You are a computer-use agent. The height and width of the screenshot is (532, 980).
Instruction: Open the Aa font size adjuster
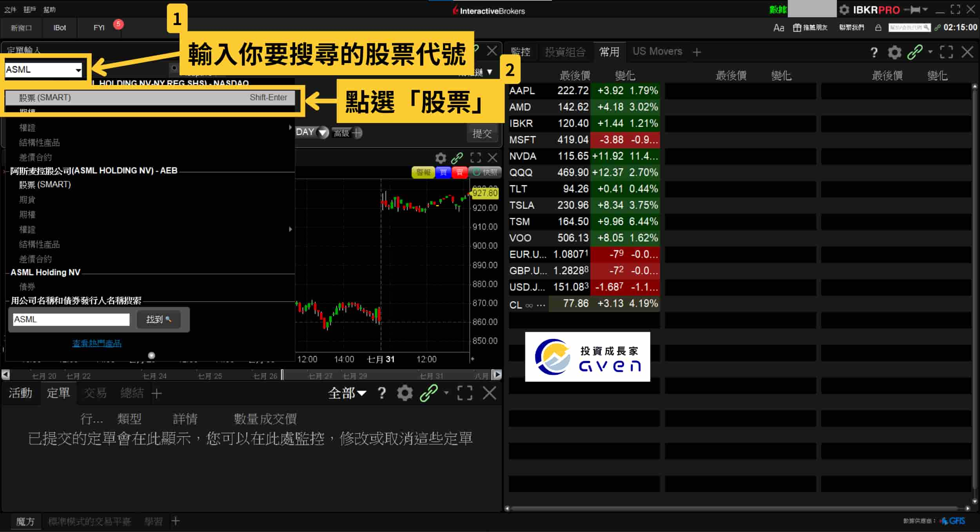coord(779,28)
